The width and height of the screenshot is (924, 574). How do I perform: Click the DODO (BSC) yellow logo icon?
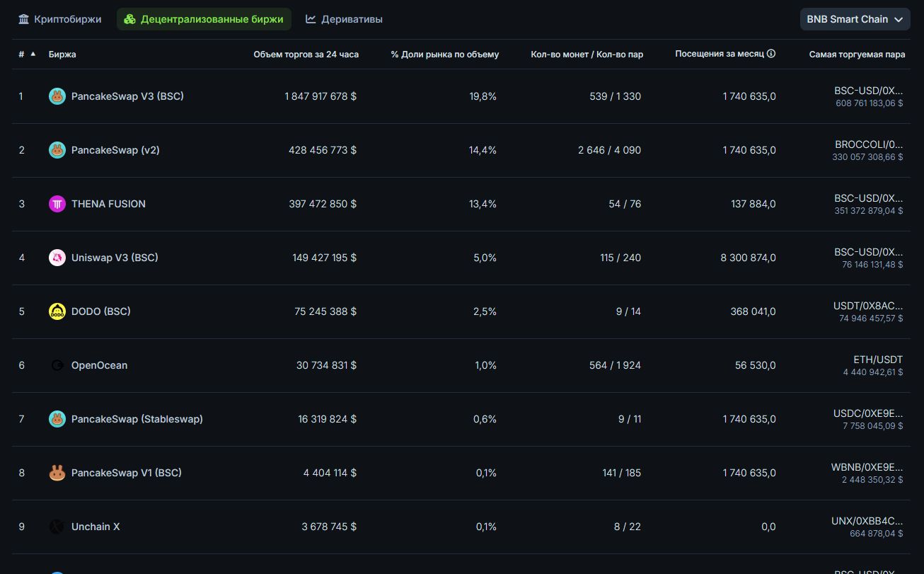[x=57, y=311]
